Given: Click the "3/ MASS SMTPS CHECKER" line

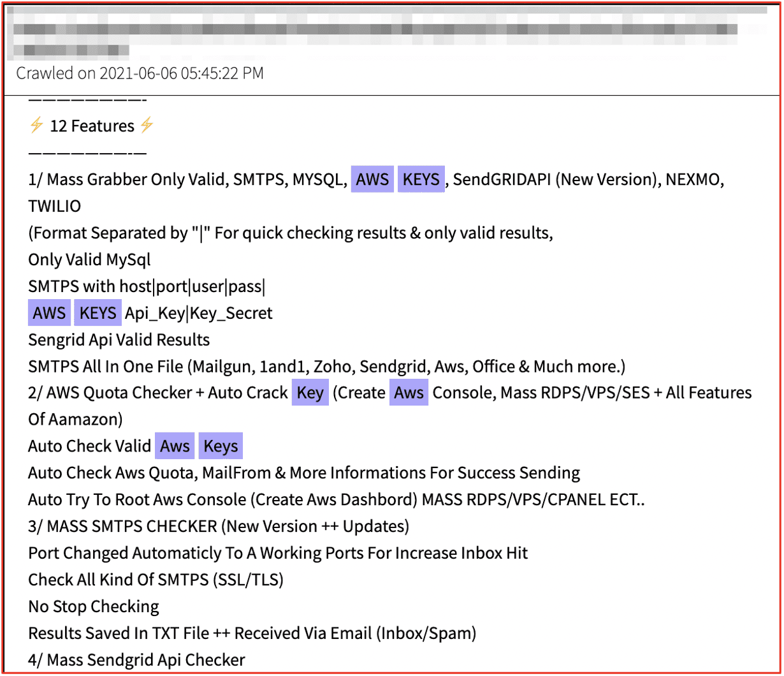Looking at the screenshot, I should 219,527.
